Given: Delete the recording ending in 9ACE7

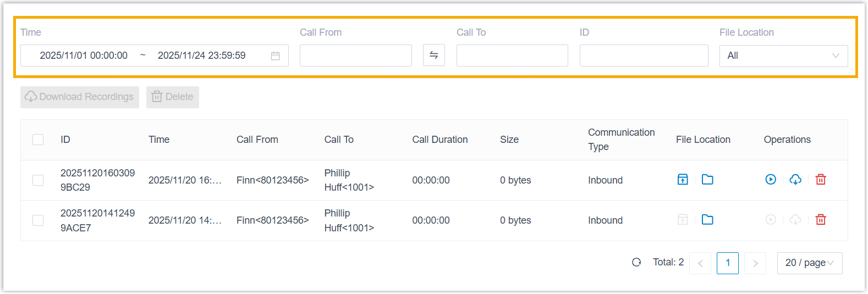Looking at the screenshot, I should [821, 220].
